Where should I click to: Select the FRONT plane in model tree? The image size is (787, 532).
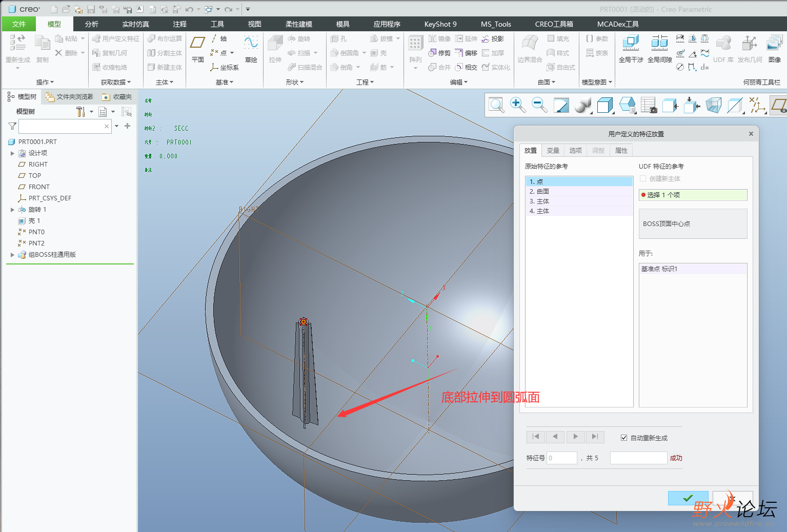tap(39, 187)
